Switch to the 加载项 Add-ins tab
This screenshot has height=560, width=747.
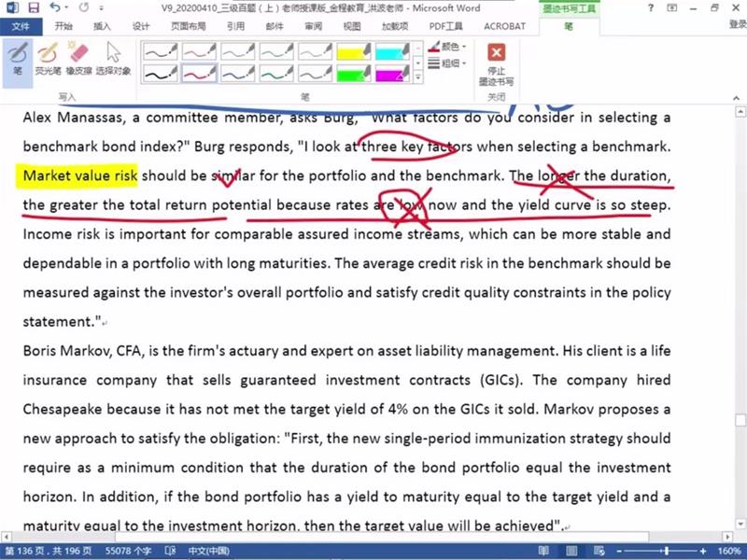pyautogui.click(x=395, y=26)
